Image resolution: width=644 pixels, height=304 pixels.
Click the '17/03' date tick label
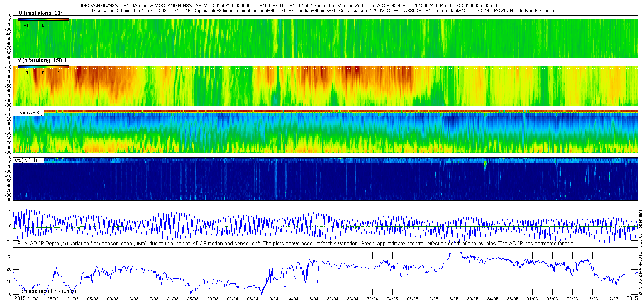(153, 299)
